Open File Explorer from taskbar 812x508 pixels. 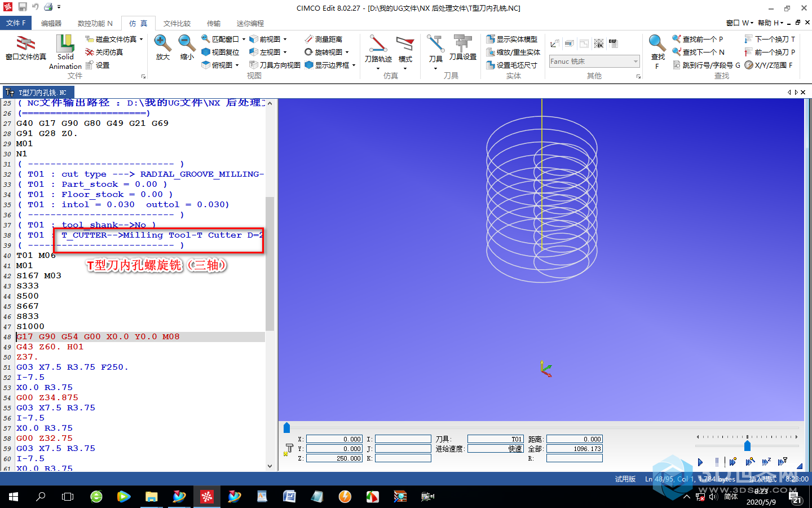(151, 497)
